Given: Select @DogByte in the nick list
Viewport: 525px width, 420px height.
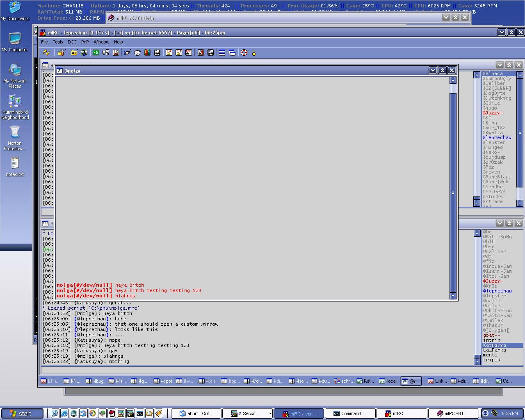Looking at the screenshot, I should pyautogui.click(x=494, y=93).
